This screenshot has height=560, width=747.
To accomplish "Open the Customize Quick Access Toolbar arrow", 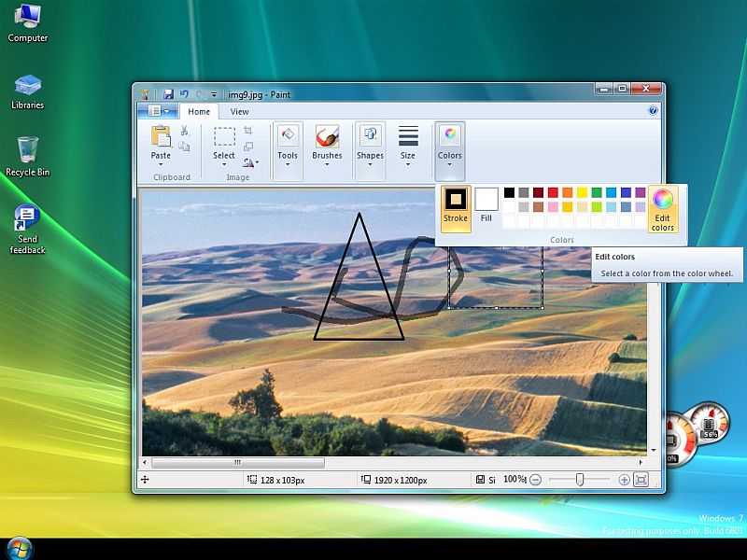I will [214, 95].
